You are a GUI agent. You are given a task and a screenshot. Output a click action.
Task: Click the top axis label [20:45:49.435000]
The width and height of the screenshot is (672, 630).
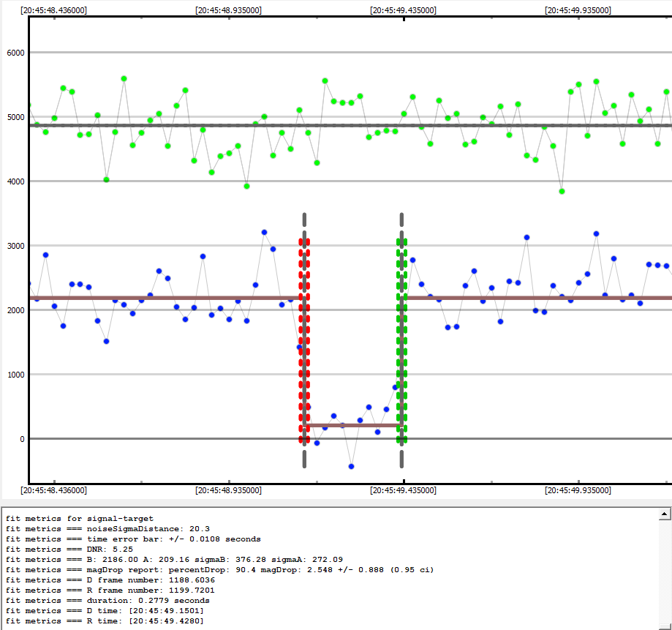(x=404, y=10)
